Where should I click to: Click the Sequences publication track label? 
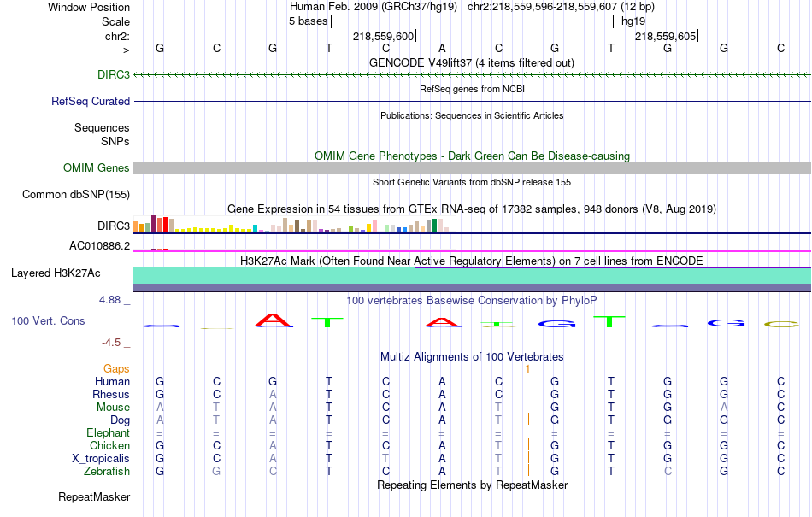coord(102,128)
